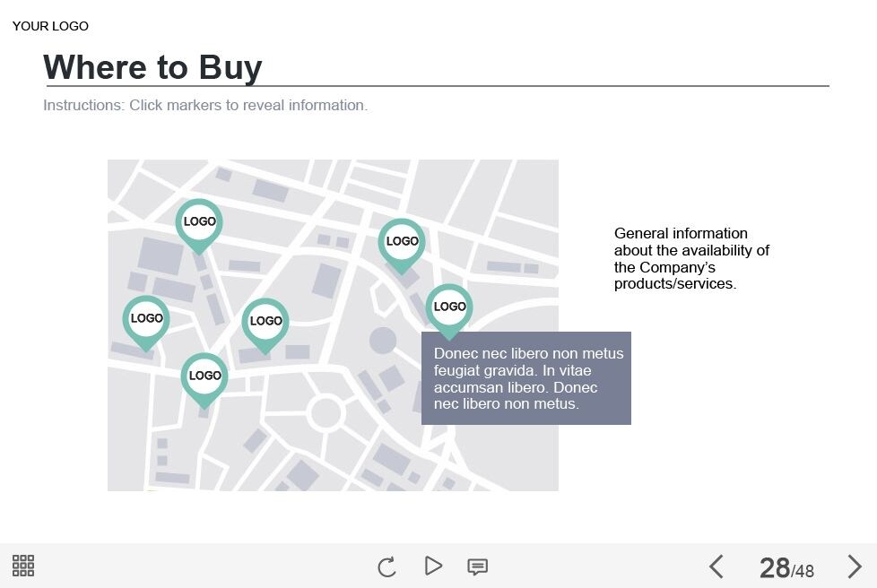The height and width of the screenshot is (588, 877).
Task: Click the upper-right LOGO map marker
Action: coord(402,242)
